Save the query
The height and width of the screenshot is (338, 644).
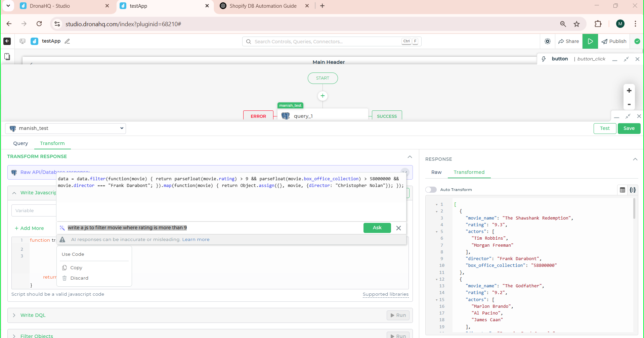629,129
